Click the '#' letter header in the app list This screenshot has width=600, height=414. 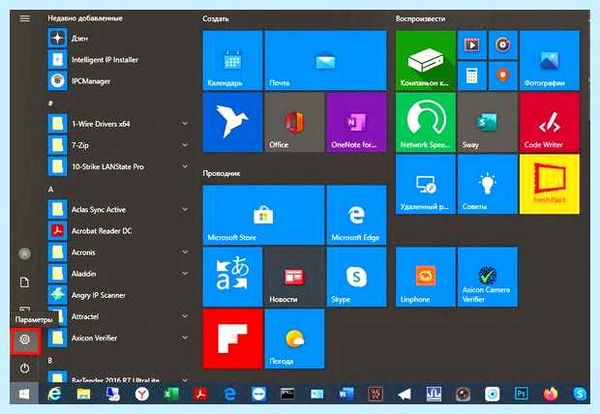click(51, 103)
